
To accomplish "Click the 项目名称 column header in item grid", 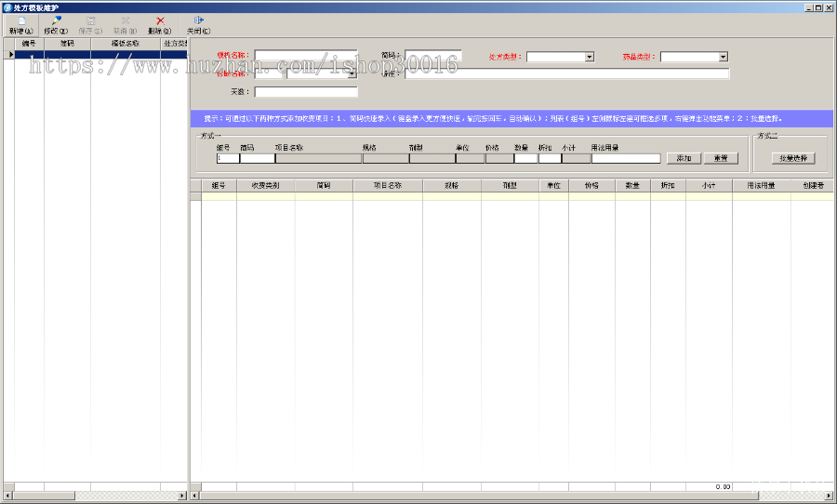I will coord(388,185).
